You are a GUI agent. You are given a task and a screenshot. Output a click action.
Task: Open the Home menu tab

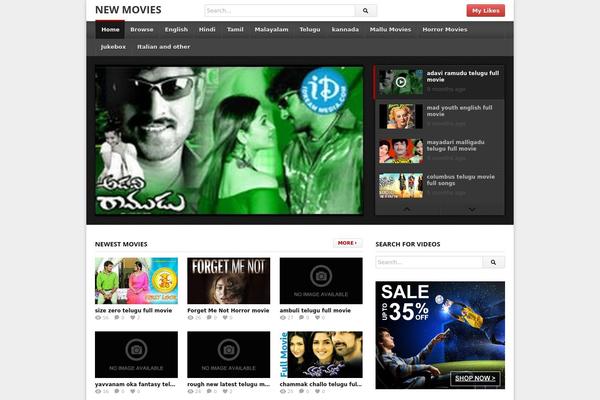coord(110,30)
